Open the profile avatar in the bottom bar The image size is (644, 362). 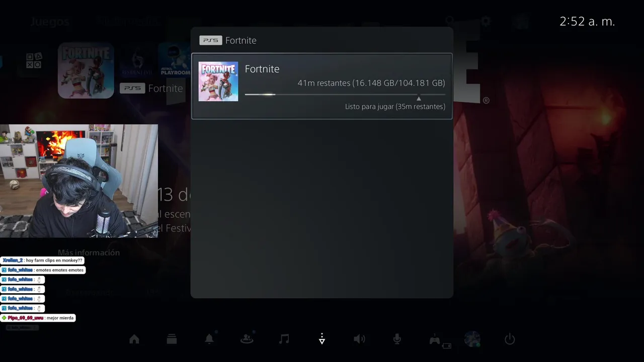click(472, 339)
